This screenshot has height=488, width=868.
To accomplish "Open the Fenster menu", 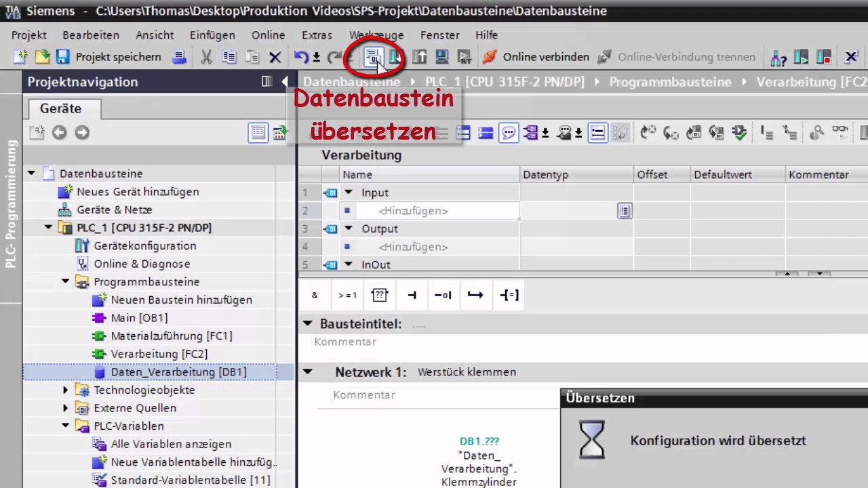I will click(x=440, y=35).
